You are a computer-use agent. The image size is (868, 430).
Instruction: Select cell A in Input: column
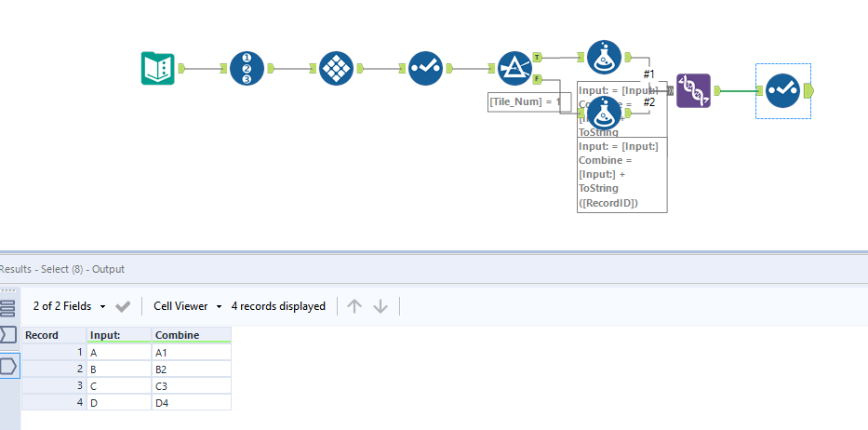[x=119, y=352]
